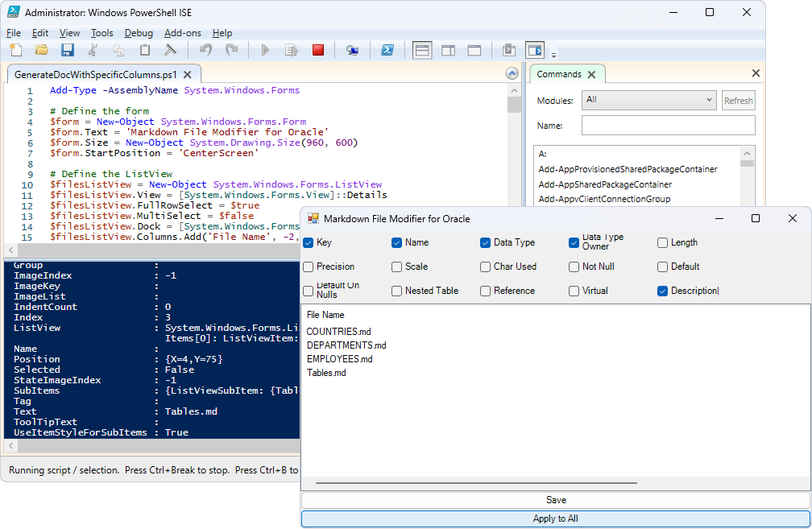Enable the Default On Nulls checkbox
Screen dimensions: 812x529
pos(309,291)
